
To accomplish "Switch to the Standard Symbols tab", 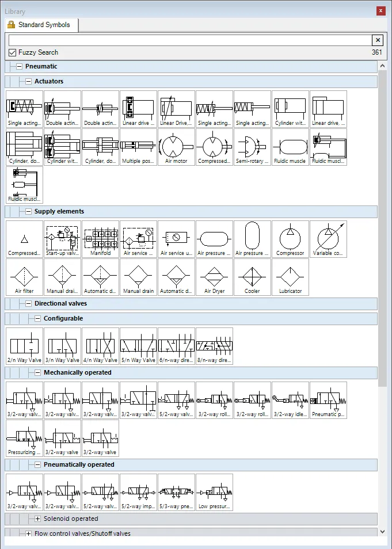I will point(41,25).
